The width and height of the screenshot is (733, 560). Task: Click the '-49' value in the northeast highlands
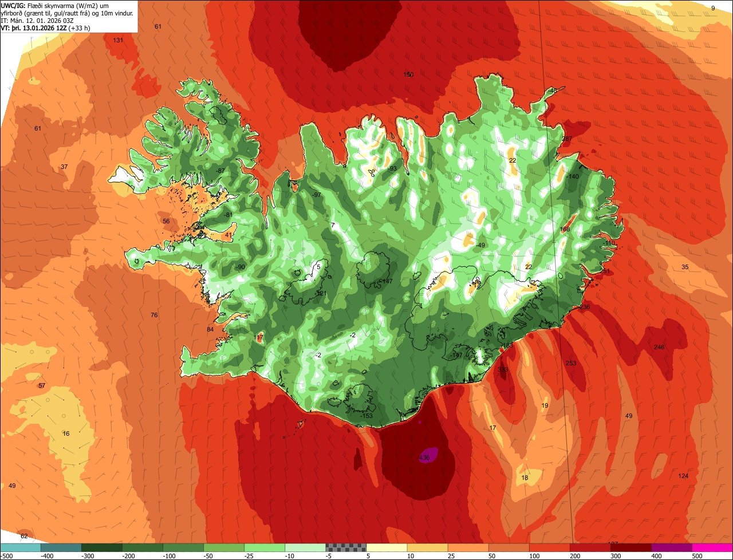click(480, 245)
